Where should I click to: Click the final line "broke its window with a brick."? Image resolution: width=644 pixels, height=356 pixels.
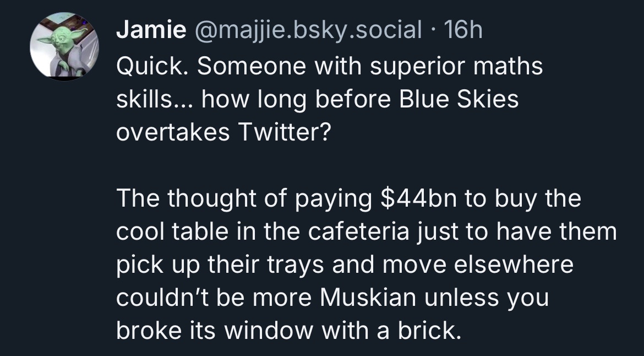click(x=289, y=330)
